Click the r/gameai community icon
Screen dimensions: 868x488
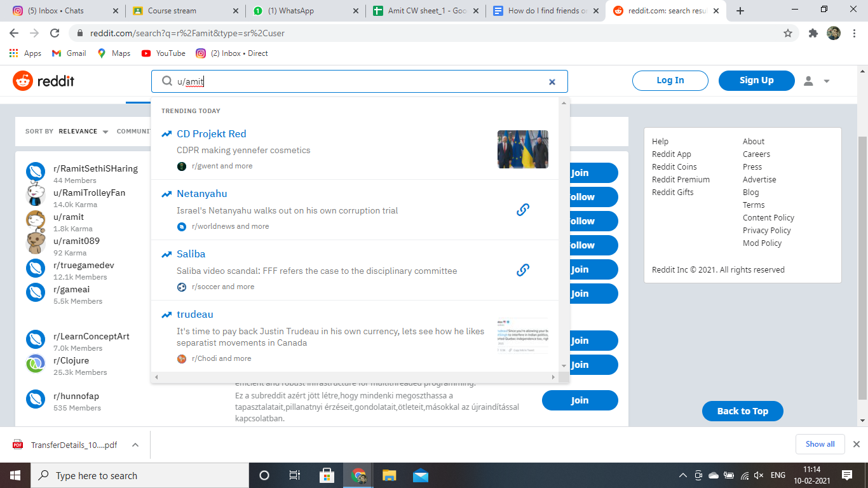(35, 292)
